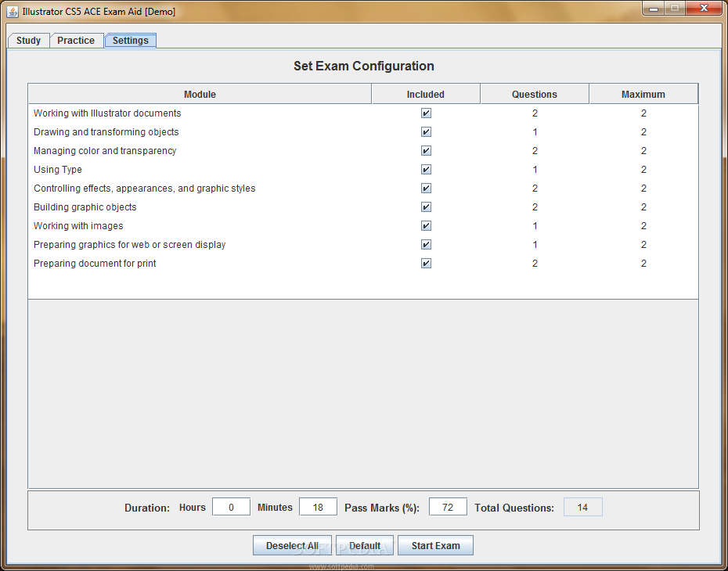Click the Java application icon in title bar
This screenshot has width=728, height=571.
click(13, 12)
